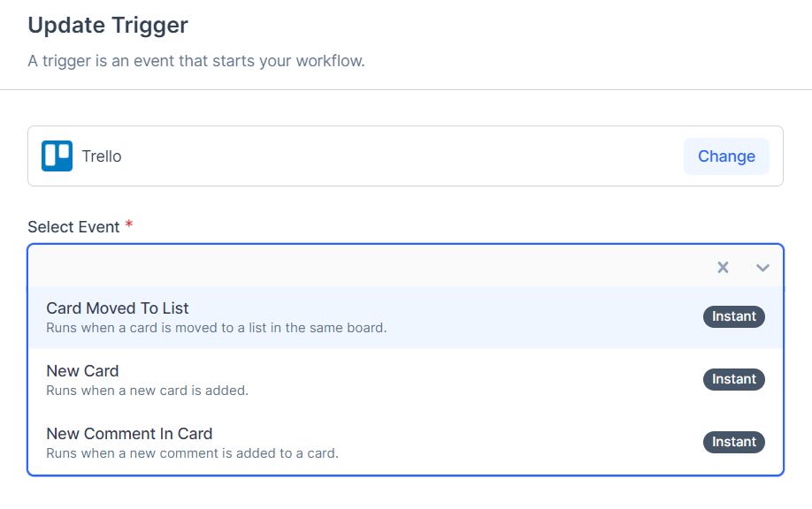Click Instant badge for New Comment In Card
Screen dimensions: 812x509
(x=733, y=442)
